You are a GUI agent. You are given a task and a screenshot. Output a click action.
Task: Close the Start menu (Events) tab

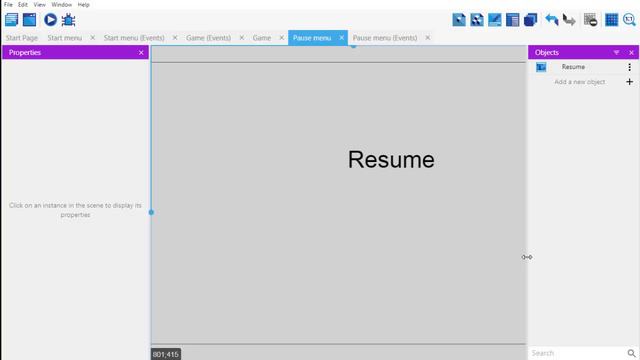175,38
